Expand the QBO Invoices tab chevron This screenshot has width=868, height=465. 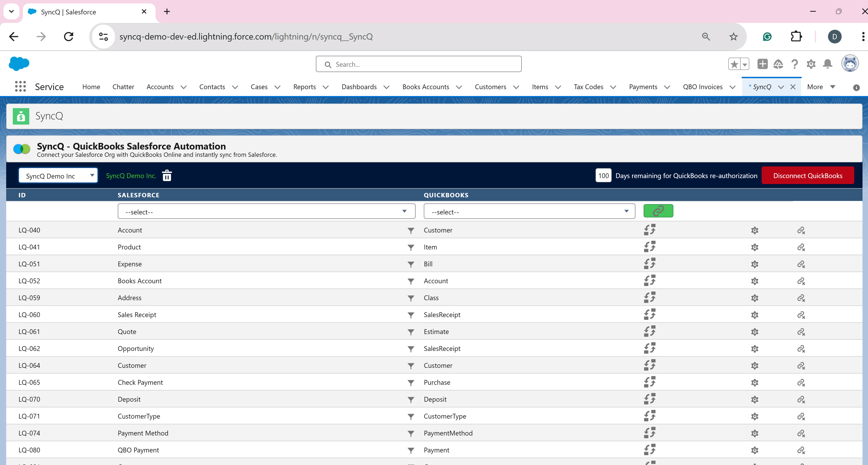[733, 87]
